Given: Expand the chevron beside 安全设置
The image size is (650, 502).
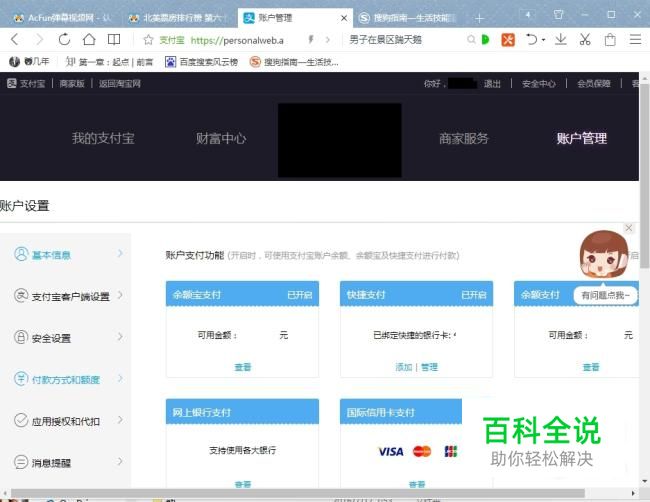Looking at the screenshot, I should [120, 337].
